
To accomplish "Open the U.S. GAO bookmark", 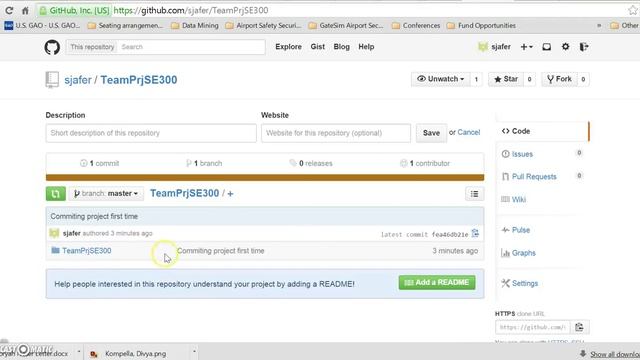I will [x=42, y=25].
